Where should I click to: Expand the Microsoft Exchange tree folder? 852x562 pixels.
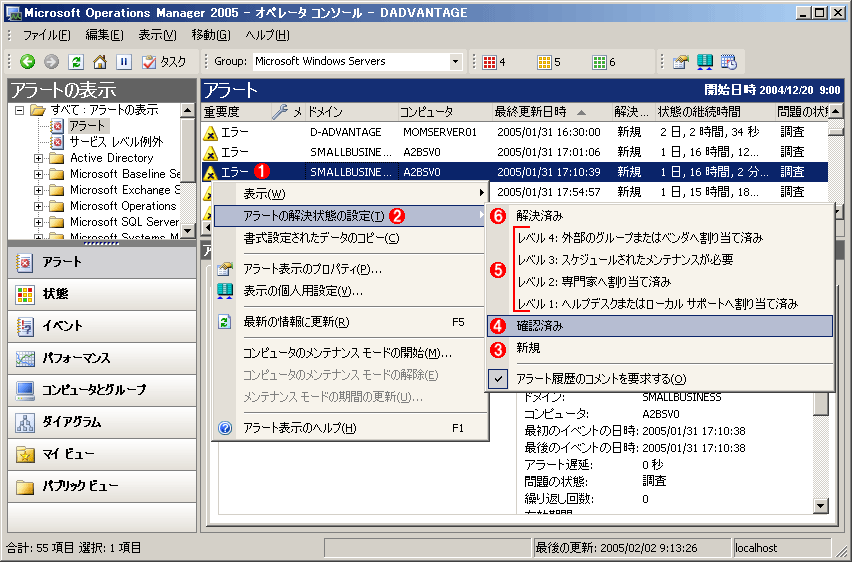pyautogui.click(x=38, y=190)
